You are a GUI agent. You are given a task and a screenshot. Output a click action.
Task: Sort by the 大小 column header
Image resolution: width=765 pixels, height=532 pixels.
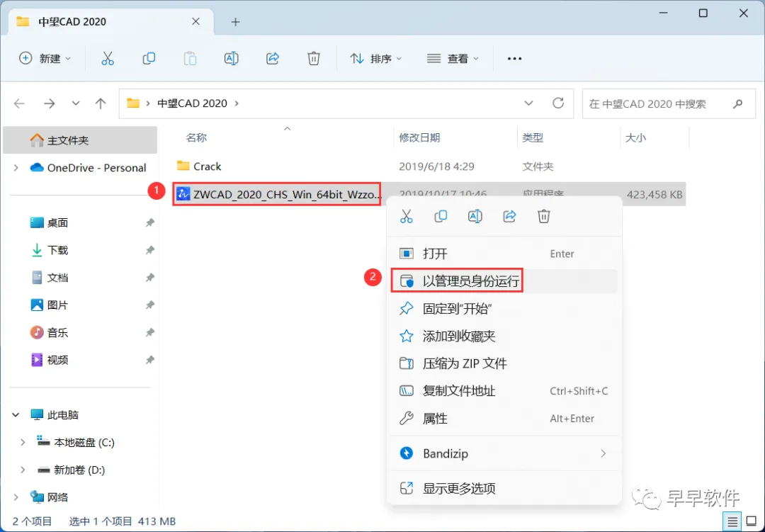pyautogui.click(x=635, y=138)
